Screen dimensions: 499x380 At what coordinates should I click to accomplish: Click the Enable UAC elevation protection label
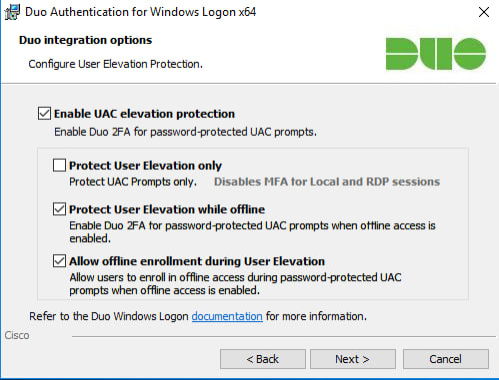click(144, 114)
